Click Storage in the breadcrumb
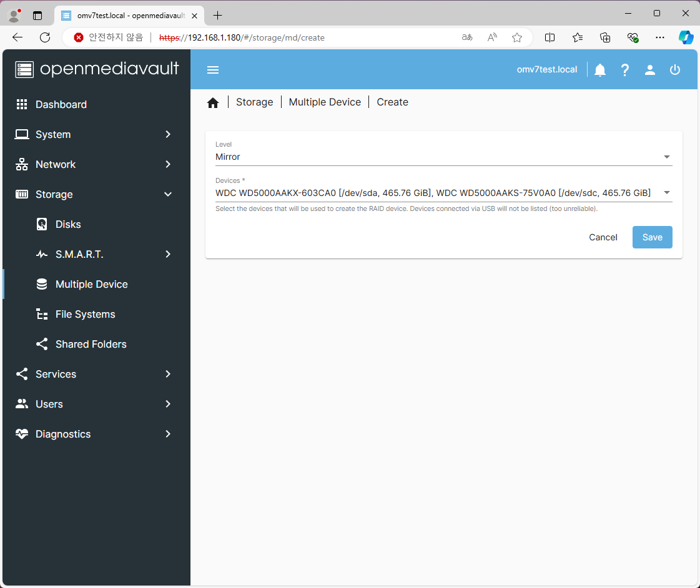The width and height of the screenshot is (700, 588). pyautogui.click(x=255, y=102)
